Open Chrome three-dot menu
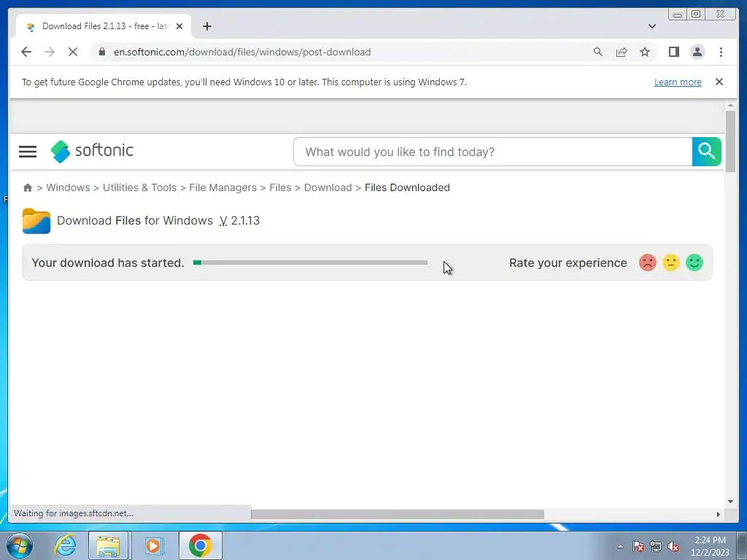The height and width of the screenshot is (560, 747). coord(721,52)
